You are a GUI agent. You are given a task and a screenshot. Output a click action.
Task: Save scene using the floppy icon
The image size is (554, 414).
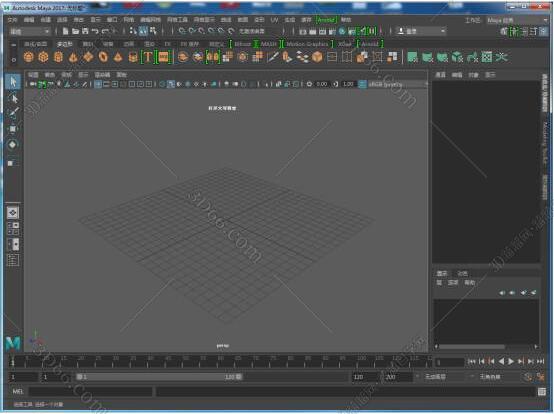tap(85, 31)
